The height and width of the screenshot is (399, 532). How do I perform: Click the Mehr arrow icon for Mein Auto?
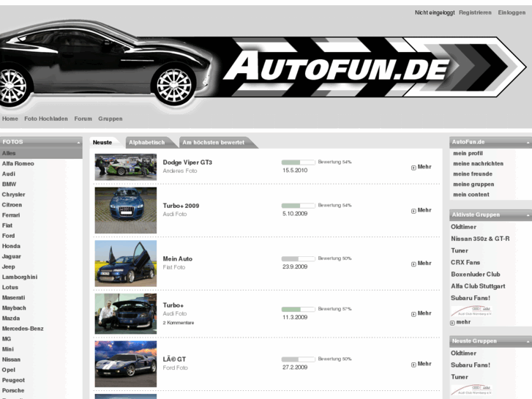(x=413, y=264)
